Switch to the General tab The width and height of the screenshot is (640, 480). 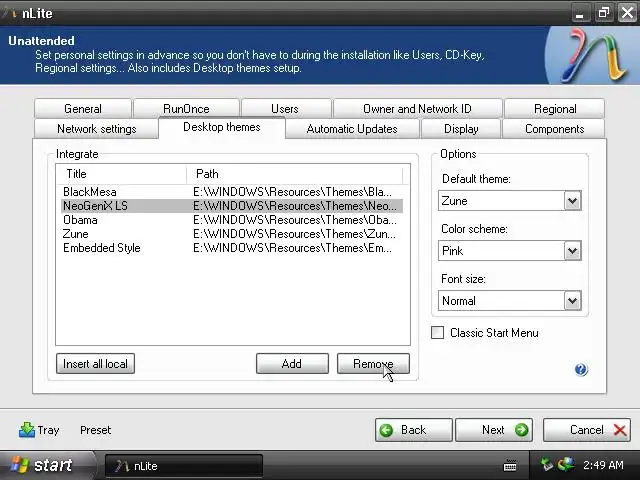pyautogui.click(x=83, y=109)
